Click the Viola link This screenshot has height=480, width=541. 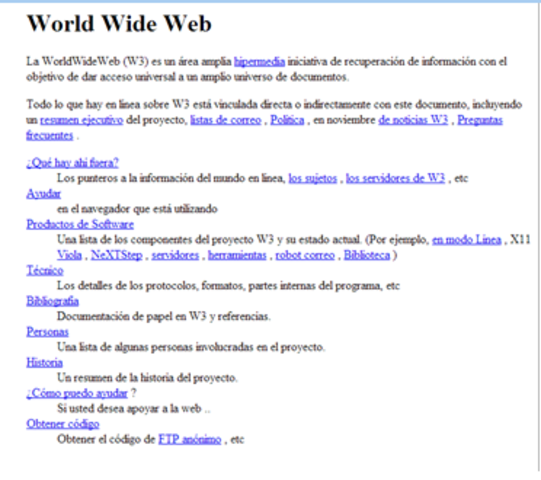click(x=69, y=255)
